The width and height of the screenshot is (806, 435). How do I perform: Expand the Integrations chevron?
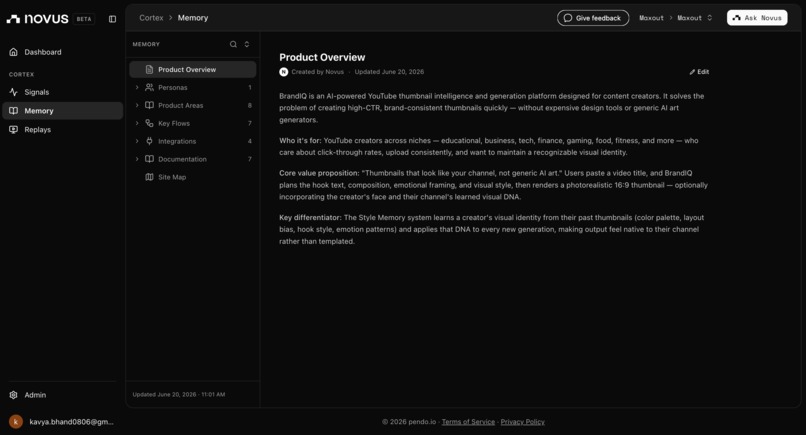[137, 141]
